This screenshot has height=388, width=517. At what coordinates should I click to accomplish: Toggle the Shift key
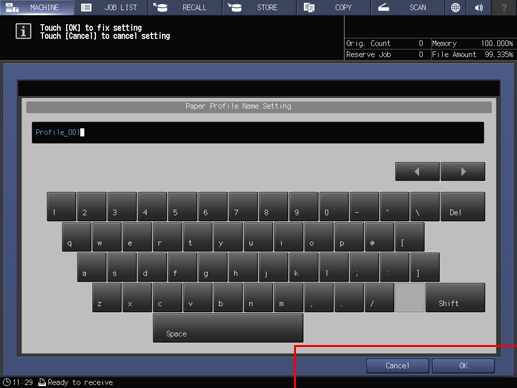click(455, 298)
